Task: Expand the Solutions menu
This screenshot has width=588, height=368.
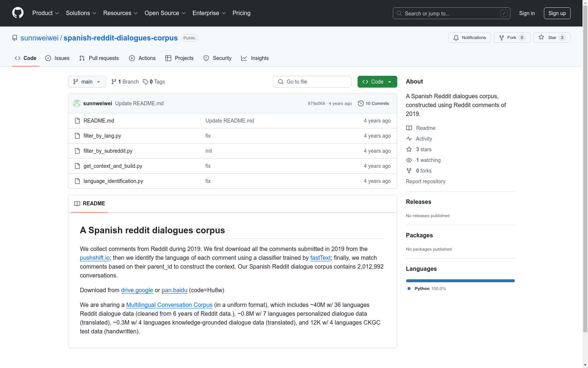Action: pos(81,13)
